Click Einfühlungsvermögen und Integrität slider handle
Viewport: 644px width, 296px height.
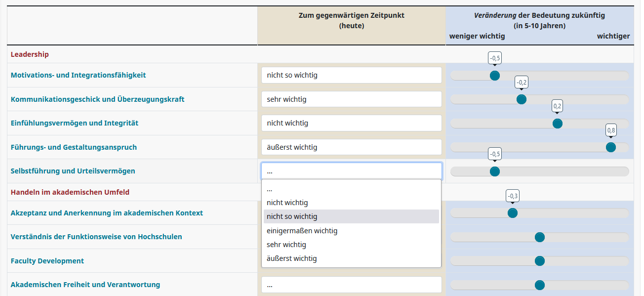(x=558, y=124)
